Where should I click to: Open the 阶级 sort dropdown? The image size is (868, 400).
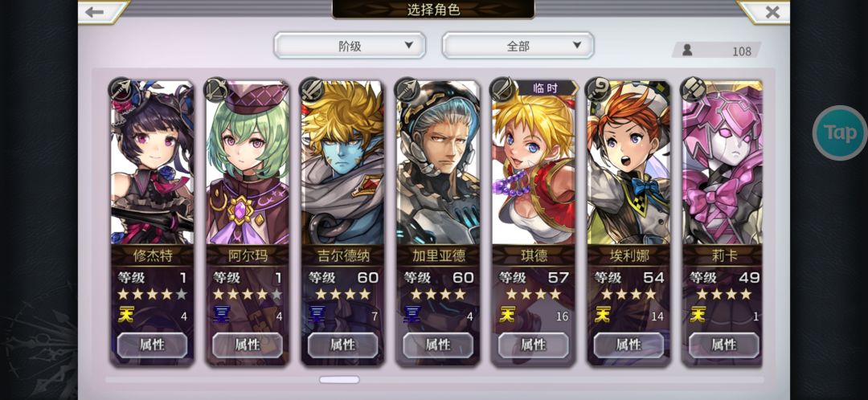pos(350,45)
